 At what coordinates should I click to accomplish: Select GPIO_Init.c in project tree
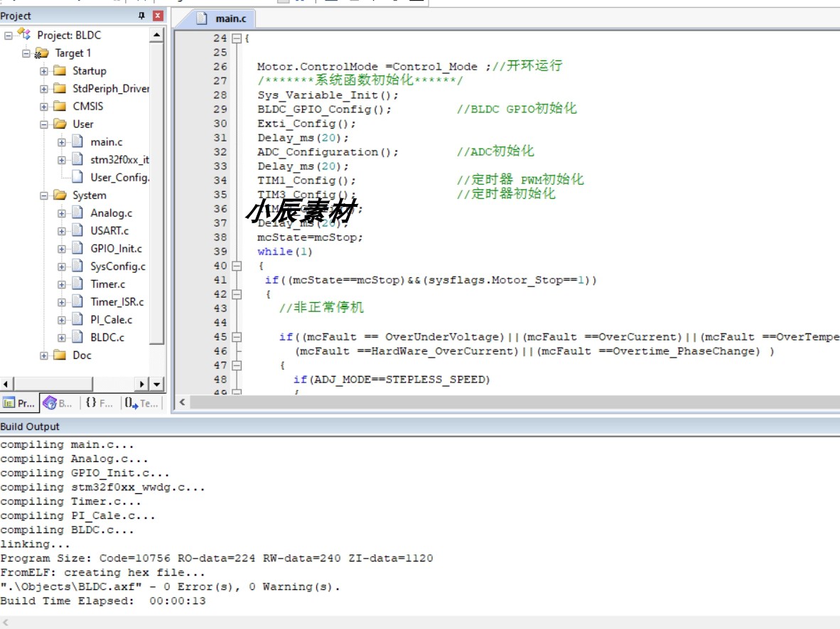pyautogui.click(x=116, y=249)
